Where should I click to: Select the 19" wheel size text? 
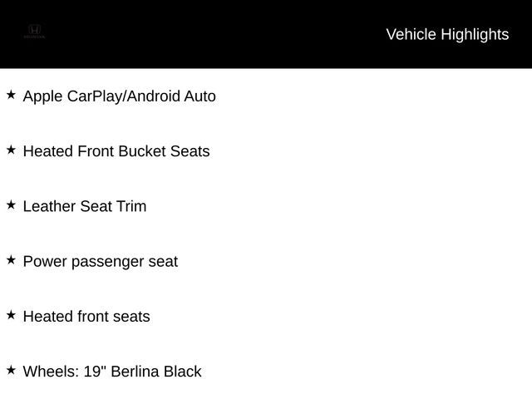(95, 372)
